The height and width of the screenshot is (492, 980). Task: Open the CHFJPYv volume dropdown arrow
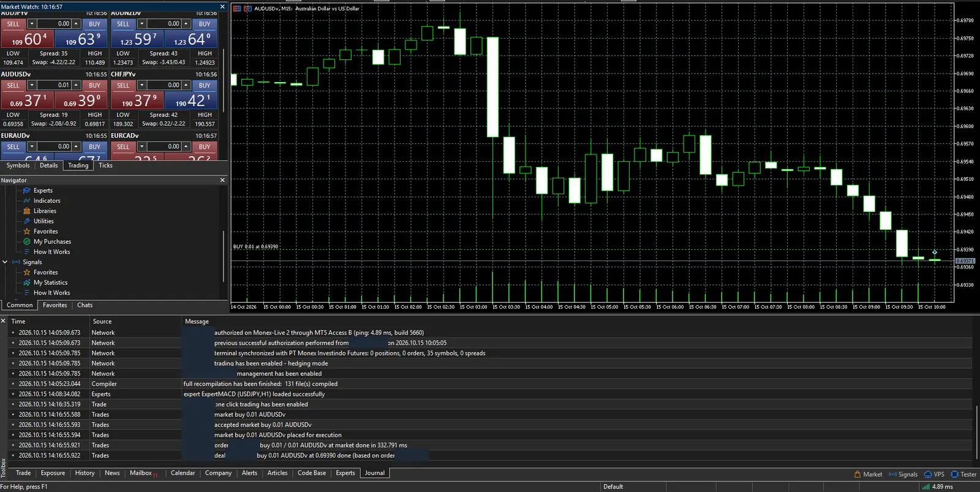coord(141,85)
